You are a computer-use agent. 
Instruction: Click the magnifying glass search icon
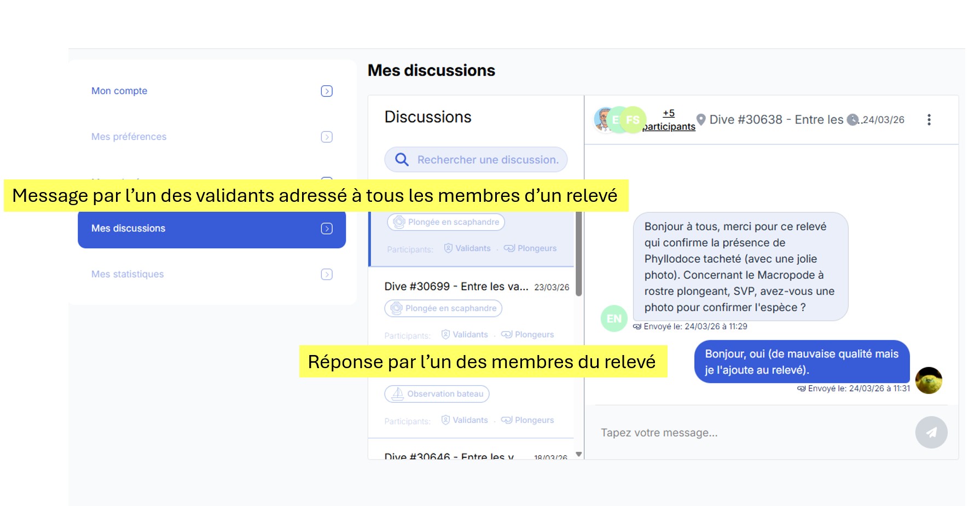(x=402, y=160)
